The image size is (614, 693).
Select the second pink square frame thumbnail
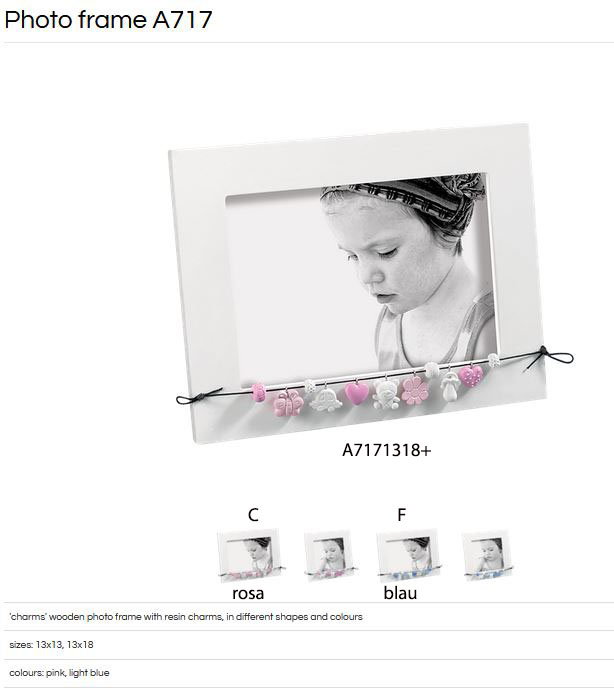coord(329,555)
